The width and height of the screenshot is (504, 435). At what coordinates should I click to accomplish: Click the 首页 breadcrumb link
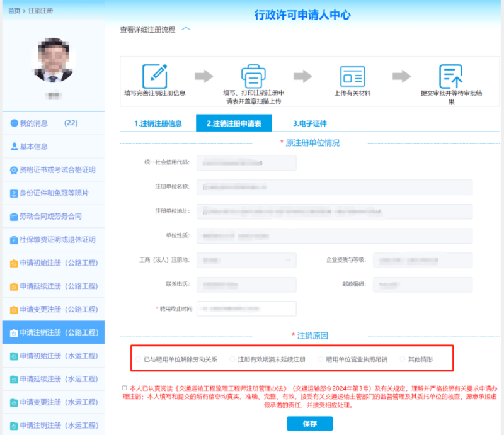[14, 11]
